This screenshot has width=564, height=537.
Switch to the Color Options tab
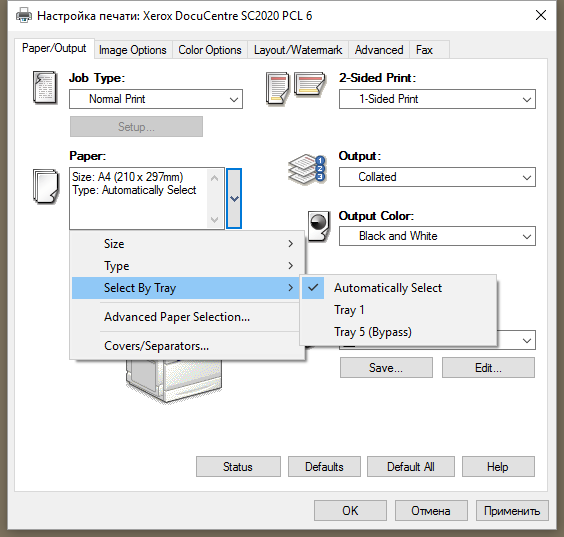pos(210,50)
